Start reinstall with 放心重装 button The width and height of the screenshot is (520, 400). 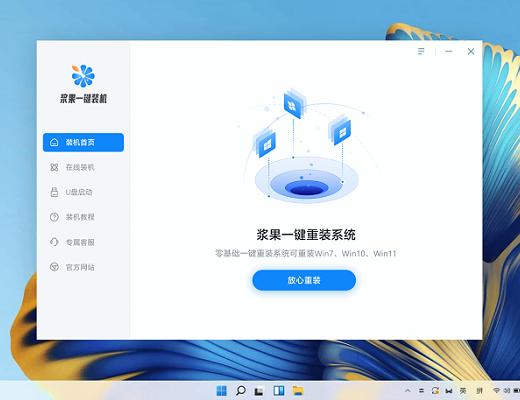(304, 280)
